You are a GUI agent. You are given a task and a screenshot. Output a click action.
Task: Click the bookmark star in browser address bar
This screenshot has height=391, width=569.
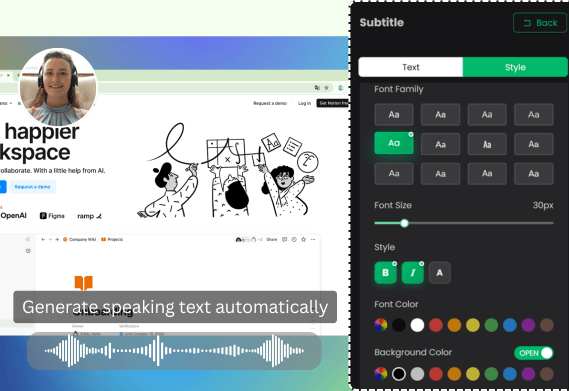[326, 87]
